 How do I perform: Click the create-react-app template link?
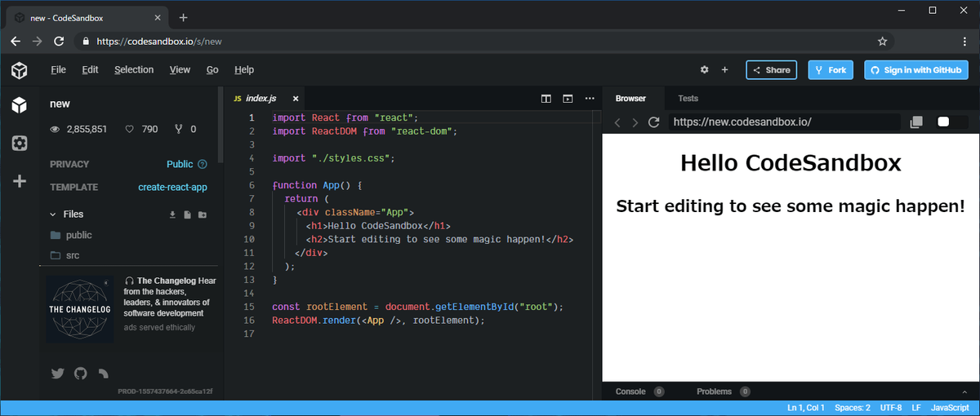[172, 187]
